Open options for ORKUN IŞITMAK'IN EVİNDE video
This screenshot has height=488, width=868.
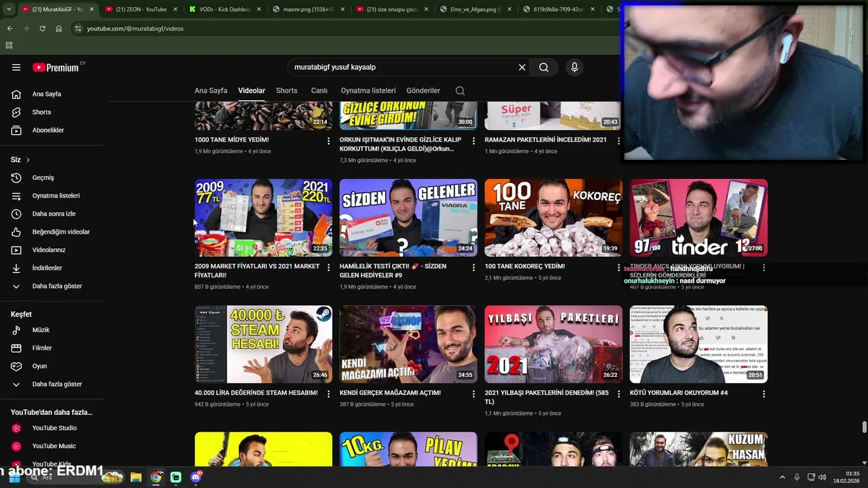[x=473, y=141]
